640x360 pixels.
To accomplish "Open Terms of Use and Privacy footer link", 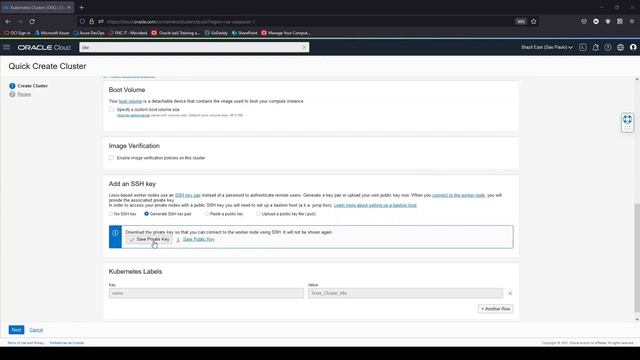I will coord(26,343).
